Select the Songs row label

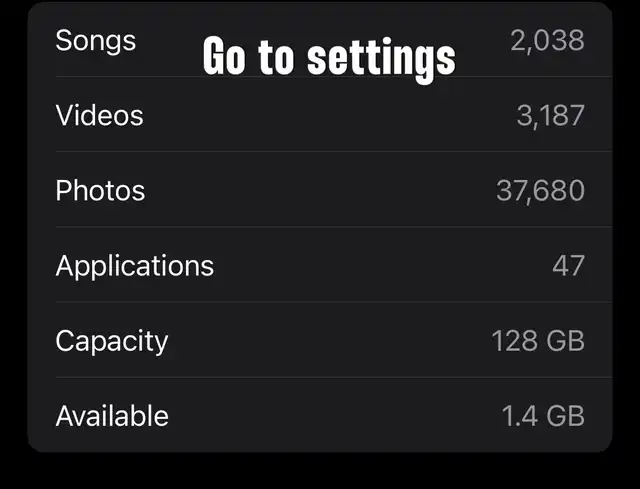tap(96, 41)
